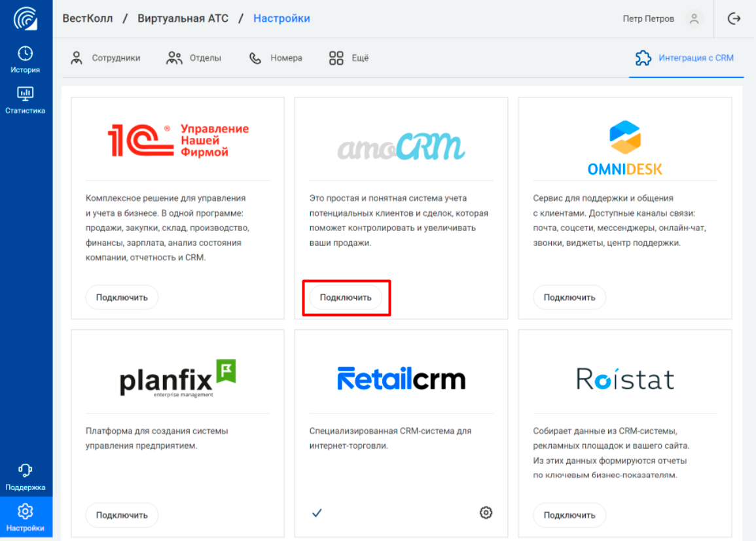The image size is (756, 541).
Task: Switch to the Отделы tab
Action: pyautogui.click(x=194, y=58)
